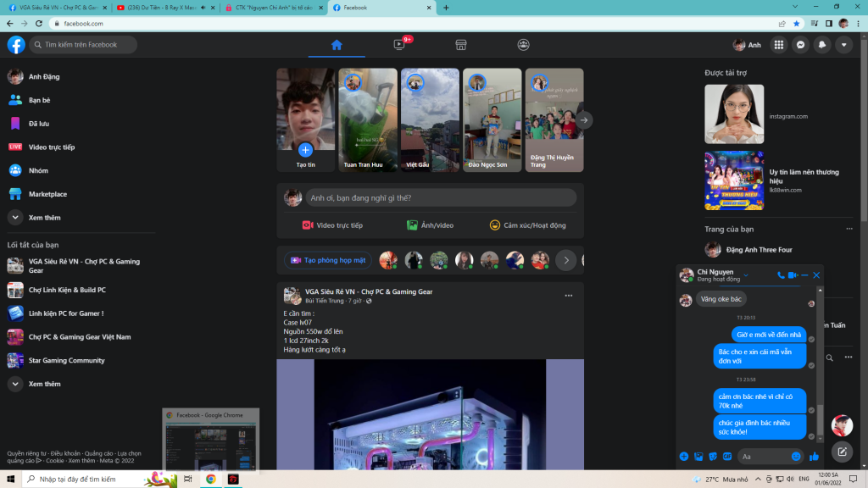The width and height of the screenshot is (868, 488).
Task: Start a voice call with Chi Nguyen
Action: point(780,275)
